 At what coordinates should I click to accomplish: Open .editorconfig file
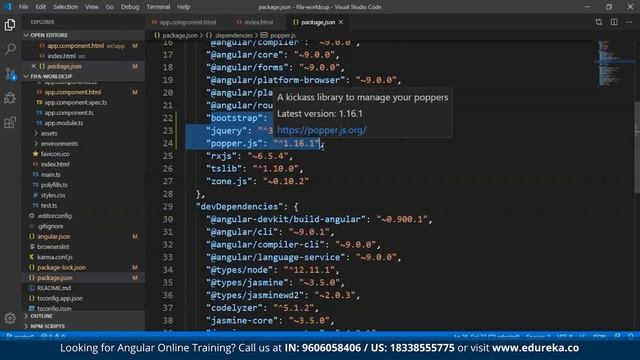click(x=54, y=216)
